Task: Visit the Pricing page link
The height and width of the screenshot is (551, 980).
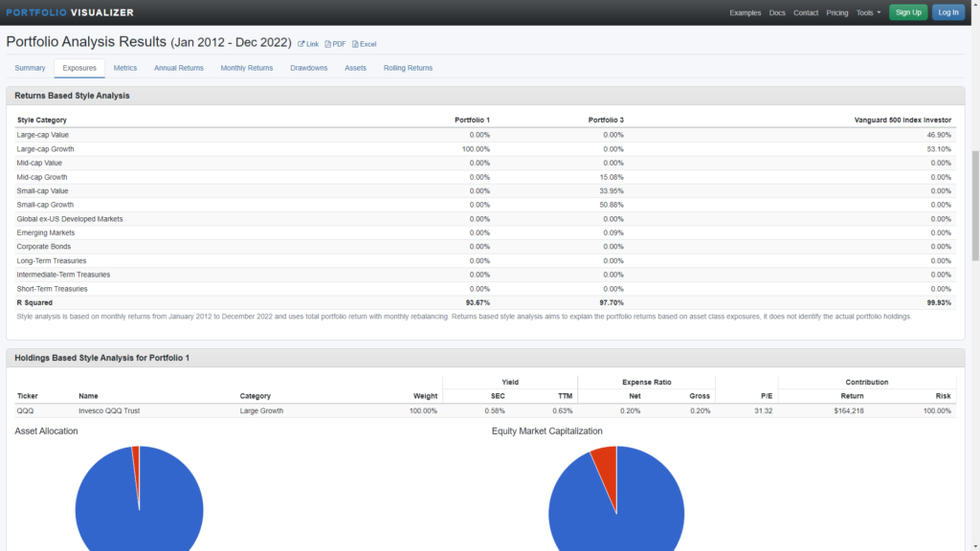Action: [836, 12]
